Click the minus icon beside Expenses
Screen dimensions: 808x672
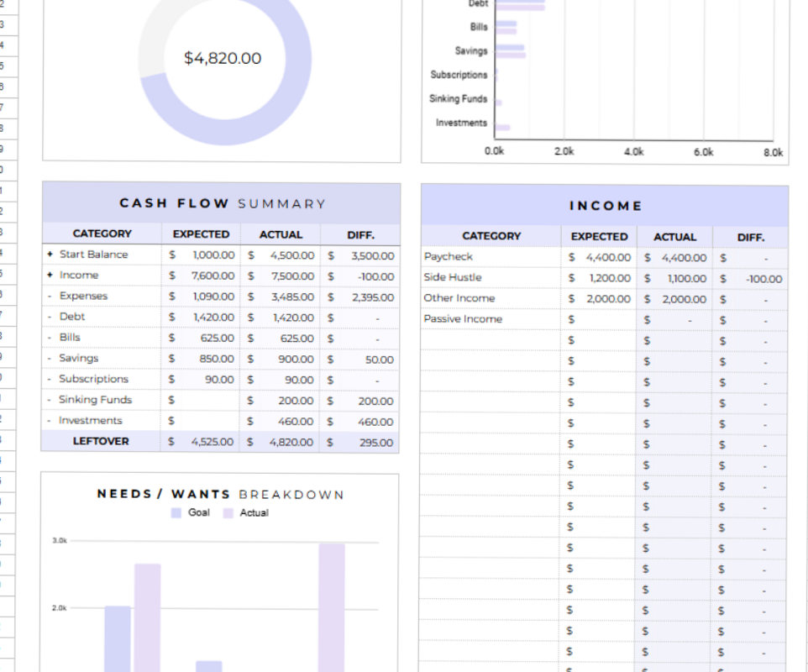49,296
